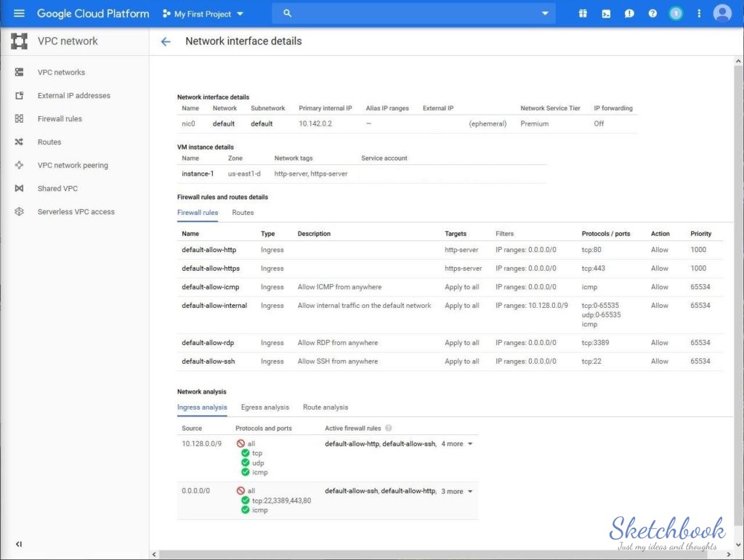Click the VPC network peering sidebar icon
This screenshot has width=744, height=560.
click(19, 165)
